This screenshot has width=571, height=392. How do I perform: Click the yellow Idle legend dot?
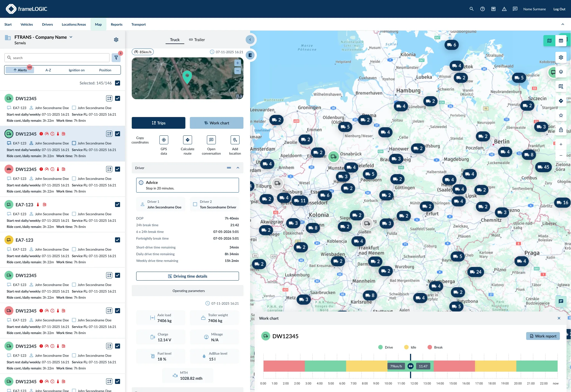(x=406, y=347)
